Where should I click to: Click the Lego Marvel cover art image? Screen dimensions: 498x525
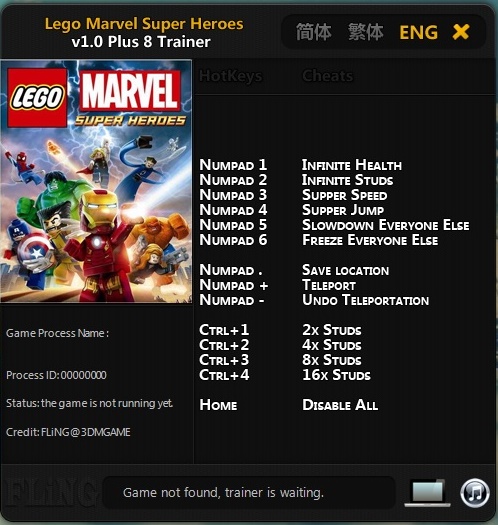[96, 181]
